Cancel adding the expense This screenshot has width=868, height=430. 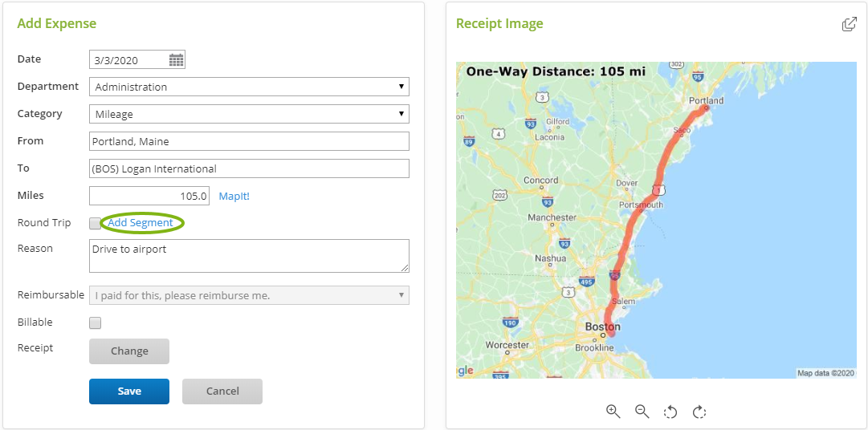click(222, 391)
